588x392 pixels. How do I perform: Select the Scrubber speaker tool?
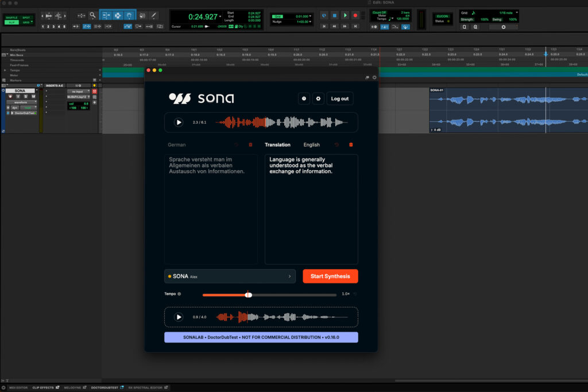[142, 16]
